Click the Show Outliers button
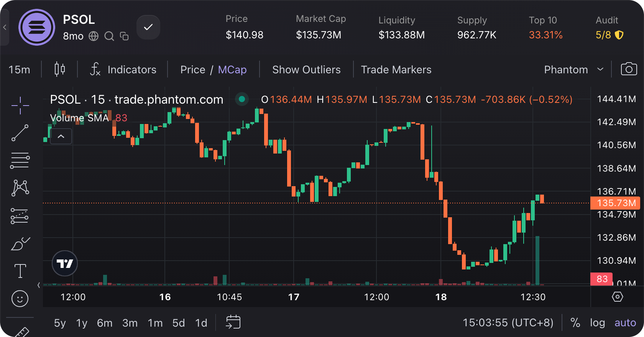The height and width of the screenshot is (337, 644). point(306,69)
